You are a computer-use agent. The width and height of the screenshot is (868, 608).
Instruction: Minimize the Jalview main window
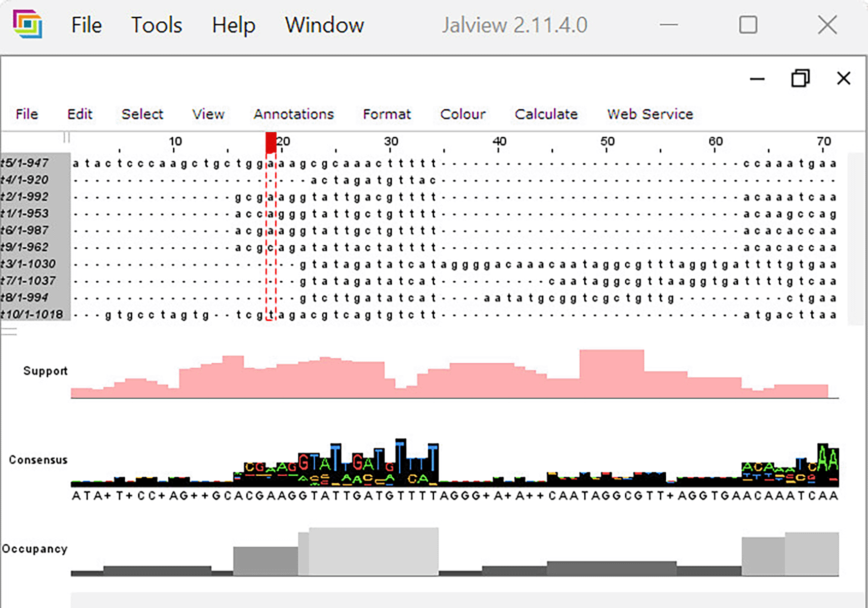click(668, 24)
